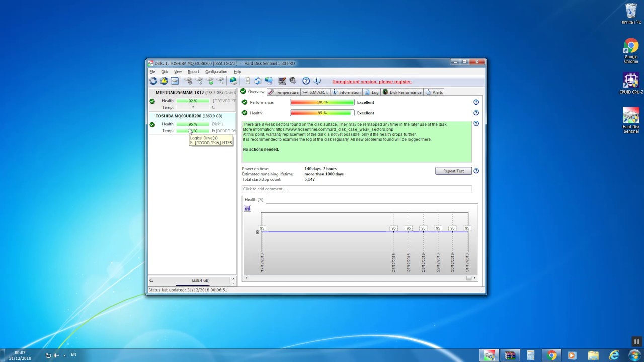Open the Report menu
The image size is (644, 362).
pyautogui.click(x=193, y=72)
